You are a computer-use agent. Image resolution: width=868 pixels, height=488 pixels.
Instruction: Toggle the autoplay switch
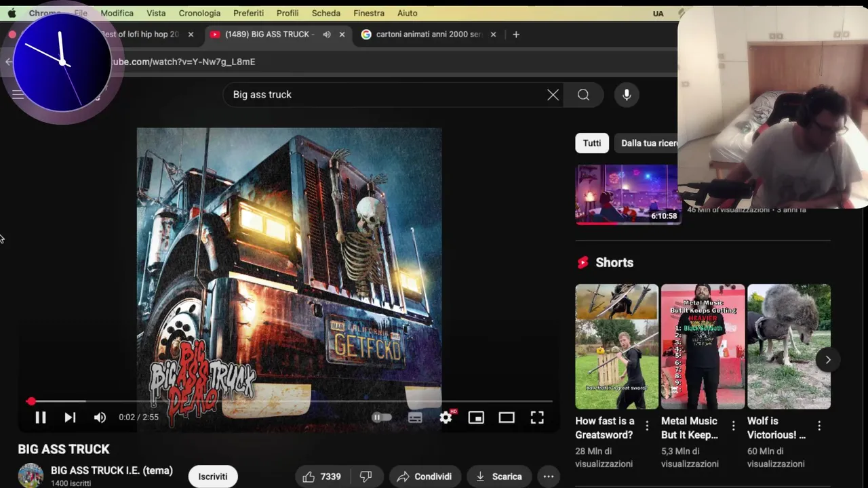click(x=382, y=418)
